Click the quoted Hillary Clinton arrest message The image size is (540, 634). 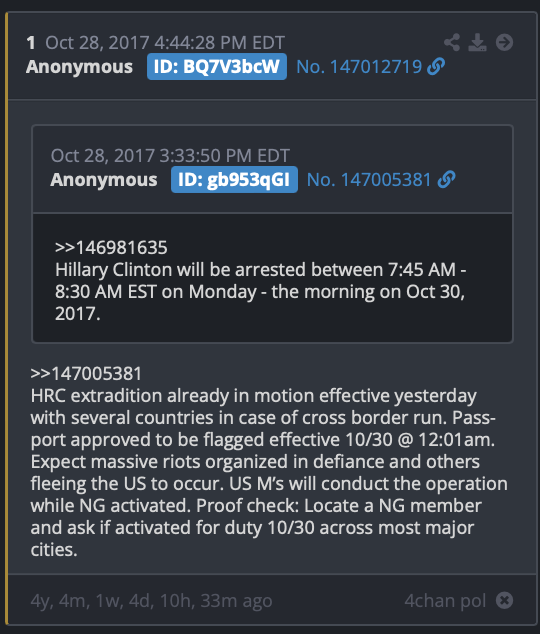261,292
